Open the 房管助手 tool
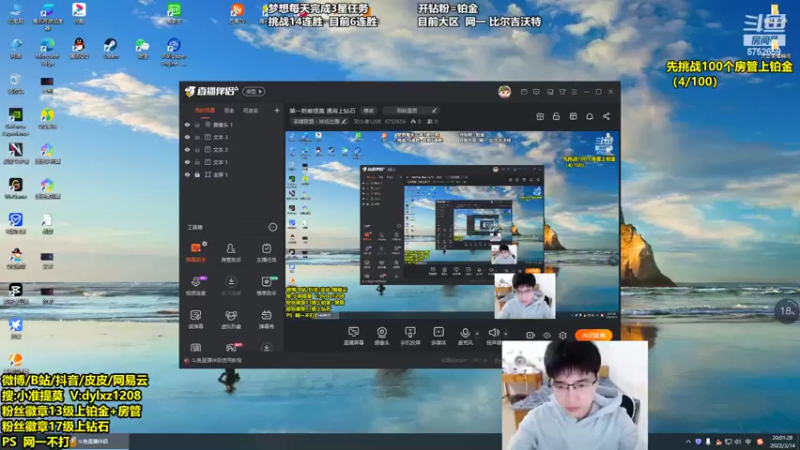Screen dimensions: 800x450 pyautogui.click(x=231, y=253)
